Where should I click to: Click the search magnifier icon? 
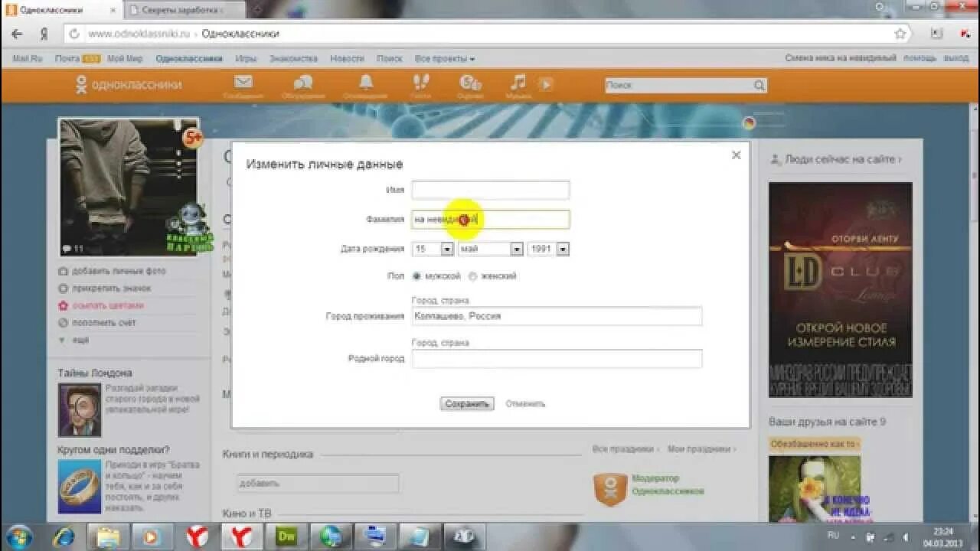(759, 86)
